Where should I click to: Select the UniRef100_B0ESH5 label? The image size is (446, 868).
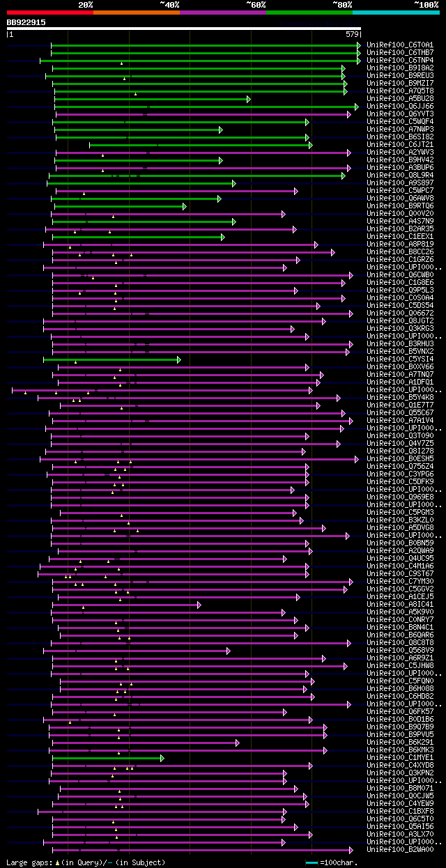click(400, 458)
